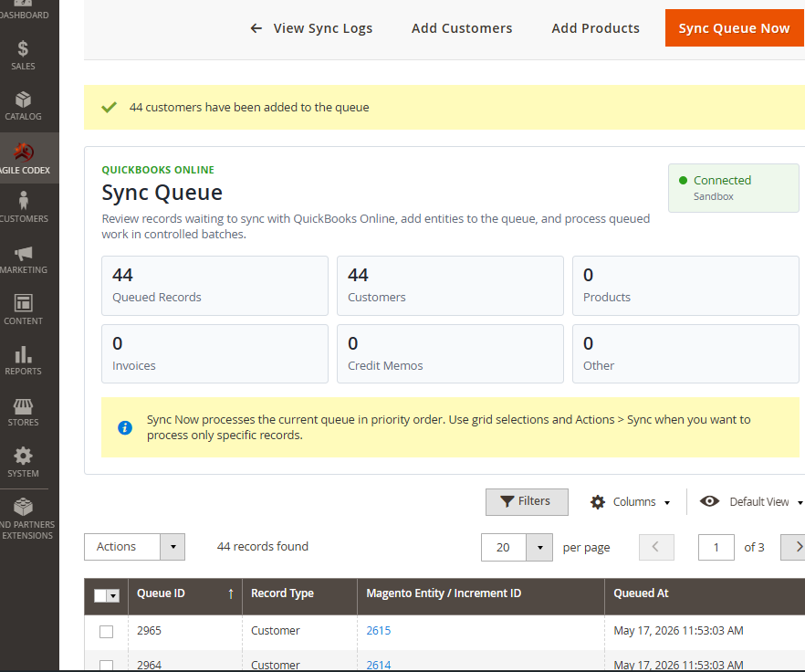The image size is (805, 672).
Task: Click the Queue ID sort arrow
Action: click(231, 593)
